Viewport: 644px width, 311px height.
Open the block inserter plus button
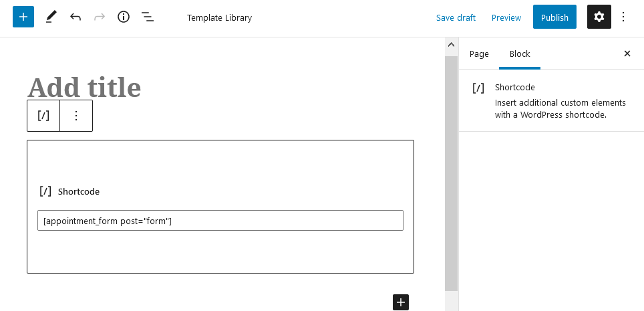[x=23, y=17]
